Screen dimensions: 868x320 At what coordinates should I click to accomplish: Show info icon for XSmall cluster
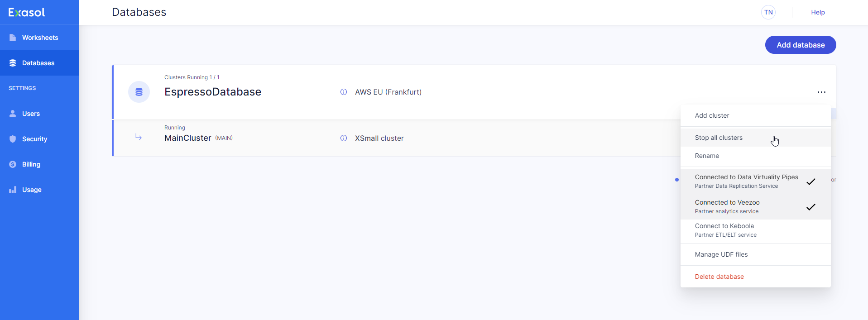(x=344, y=138)
